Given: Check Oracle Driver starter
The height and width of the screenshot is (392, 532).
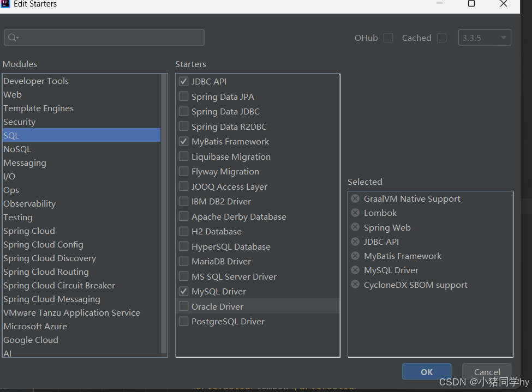Looking at the screenshot, I should (183, 306).
